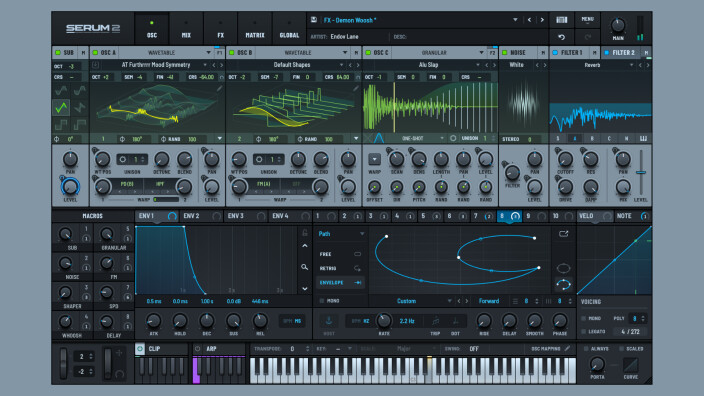Toggle OSC C enable light
This screenshot has height=396, width=704.
[368, 53]
